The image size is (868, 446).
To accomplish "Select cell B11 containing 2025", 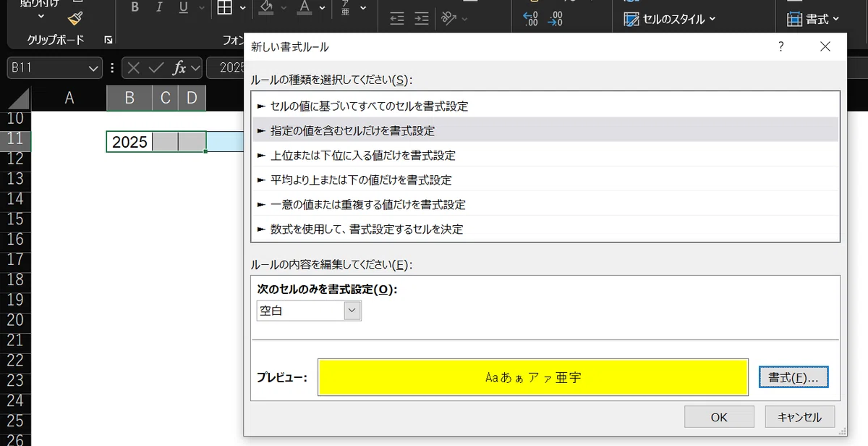I will point(129,142).
